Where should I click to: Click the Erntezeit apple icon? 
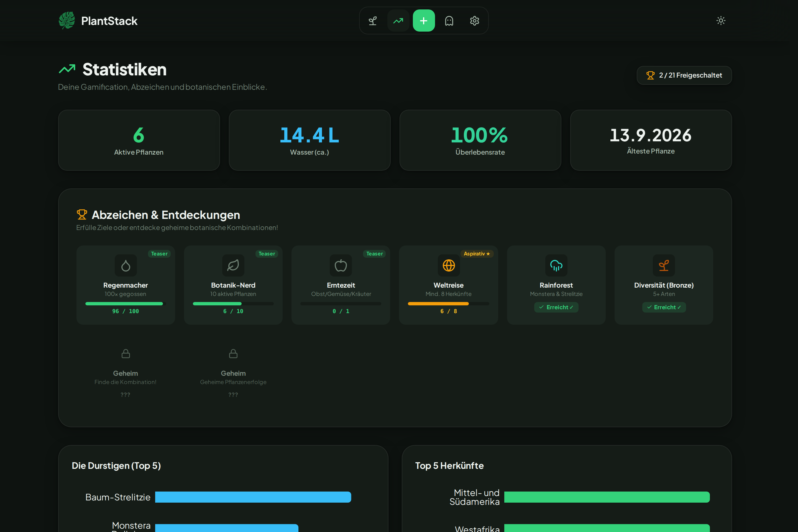click(x=341, y=265)
